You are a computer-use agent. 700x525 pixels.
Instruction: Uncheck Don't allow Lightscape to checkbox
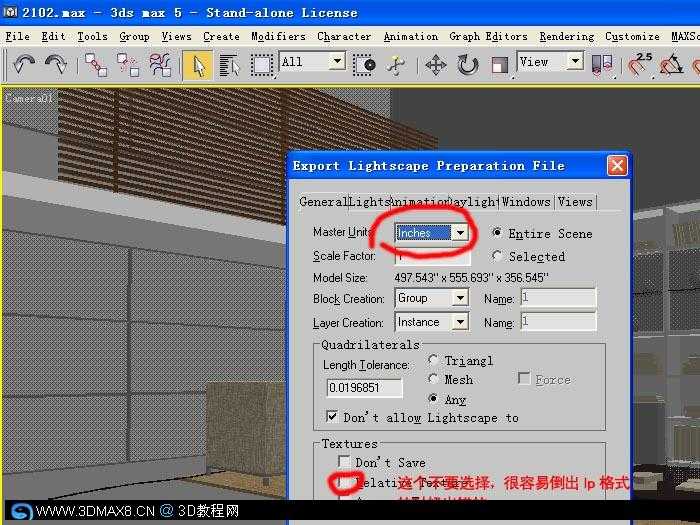coord(332,417)
